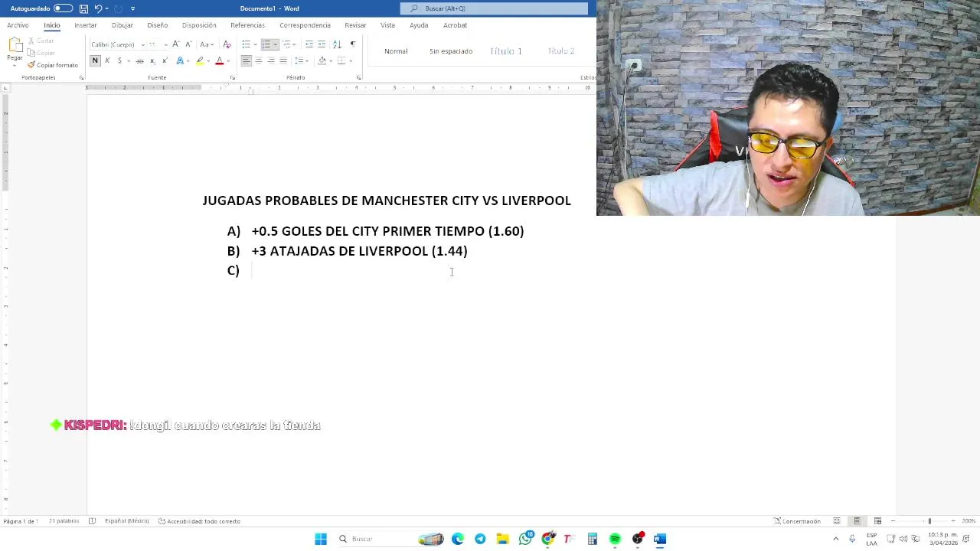Switch to the Vista tab
Screen dimensions: 980x551
coord(388,25)
